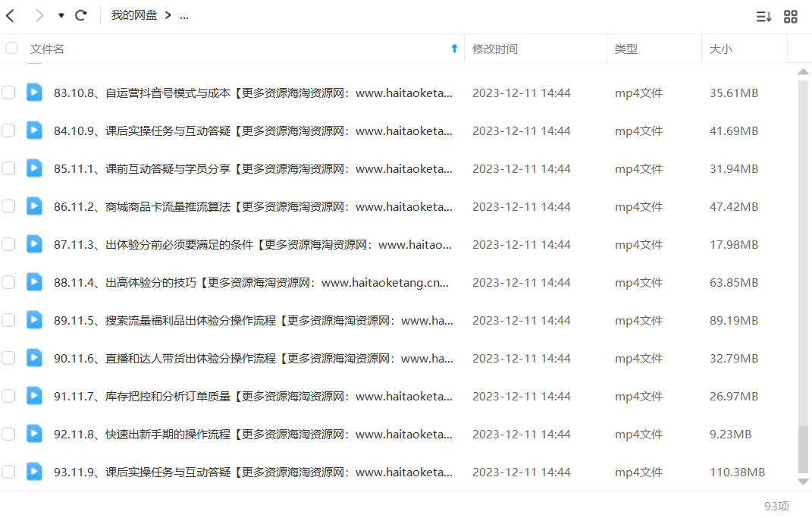The image size is (812, 518).
Task: Open the navigation history dropdown arrow
Action: (61, 15)
